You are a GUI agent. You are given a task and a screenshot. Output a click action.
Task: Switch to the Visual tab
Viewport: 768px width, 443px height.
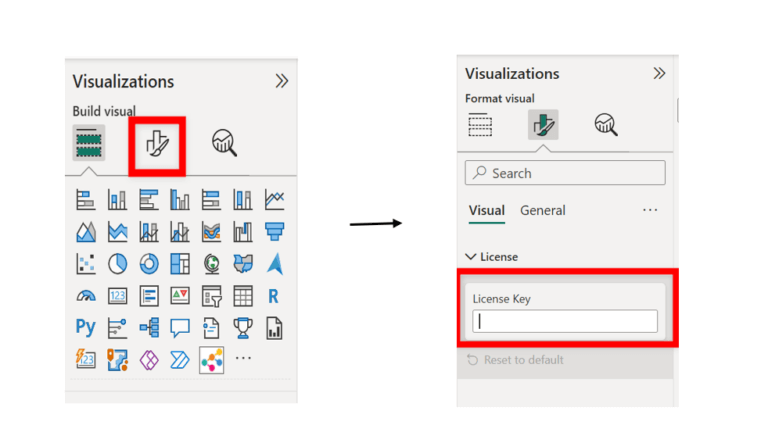point(486,211)
